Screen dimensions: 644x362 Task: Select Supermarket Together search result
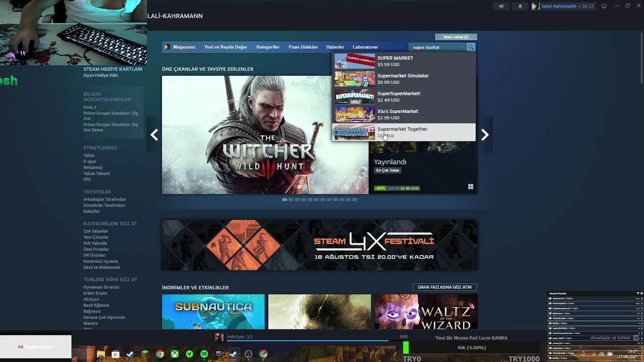404,132
